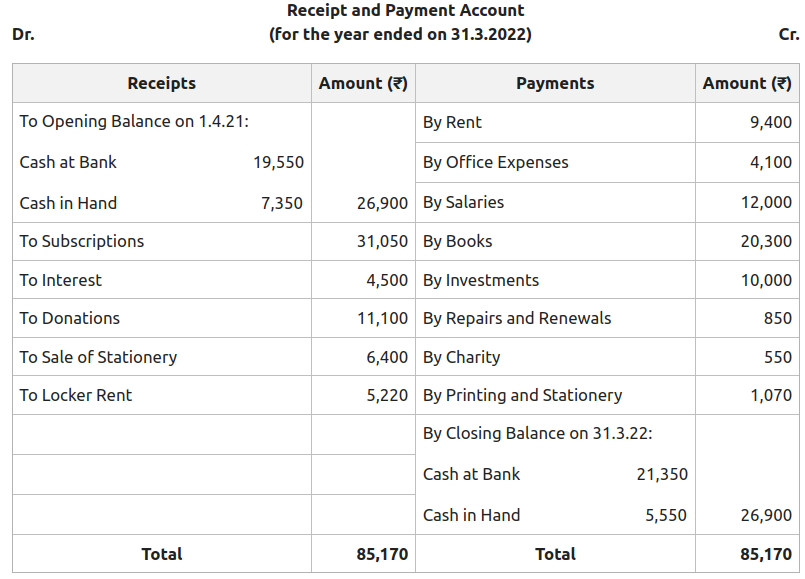
Task: Click the 'By Rent' payment entry
Action: coord(452,122)
